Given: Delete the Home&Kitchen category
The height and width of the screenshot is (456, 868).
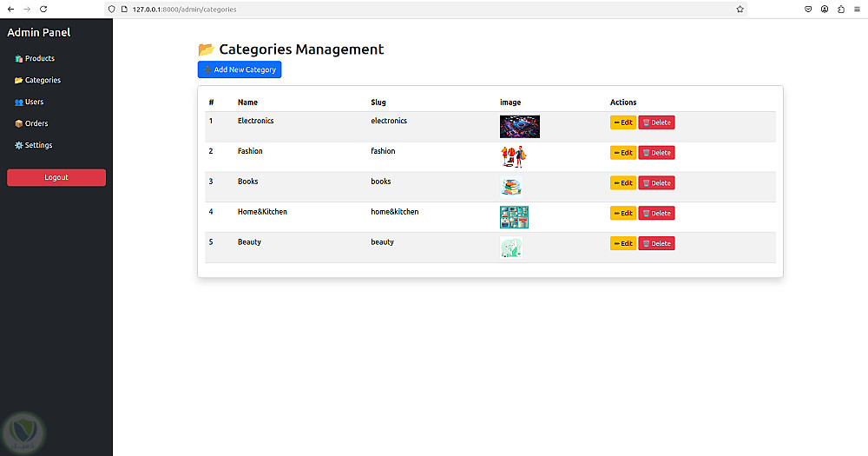Looking at the screenshot, I should (656, 214).
